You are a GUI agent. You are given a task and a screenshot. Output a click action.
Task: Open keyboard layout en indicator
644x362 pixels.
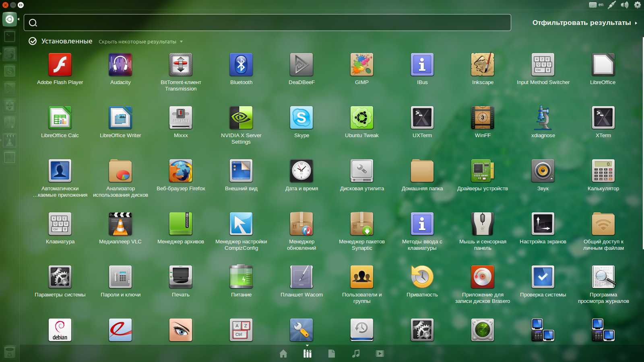[597, 5]
